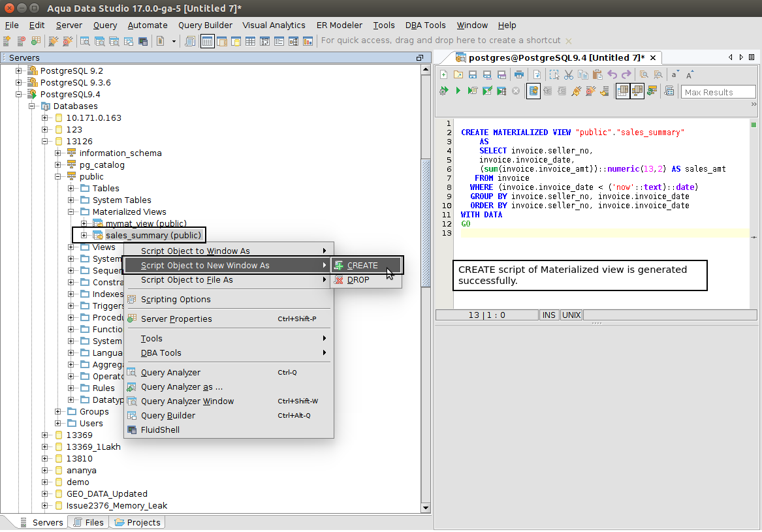
Task: Choose DROP from the script submenu
Action: click(x=358, y=280)
